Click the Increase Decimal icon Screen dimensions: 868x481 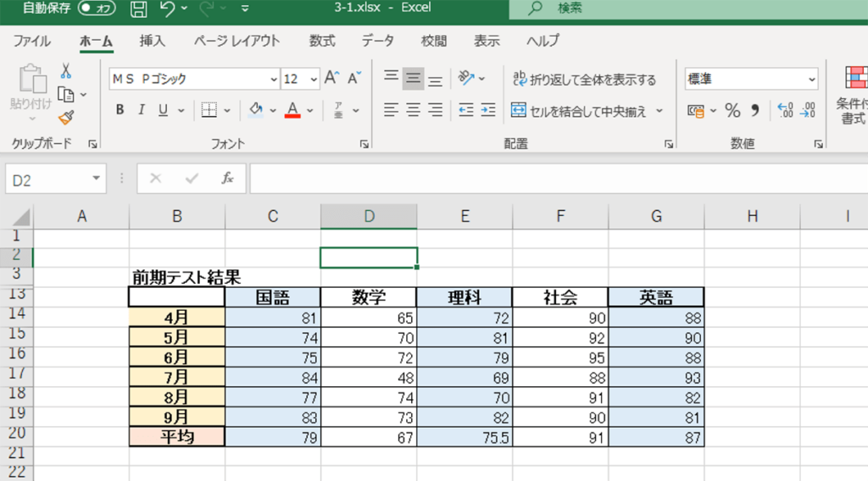(x=785, y=110)
